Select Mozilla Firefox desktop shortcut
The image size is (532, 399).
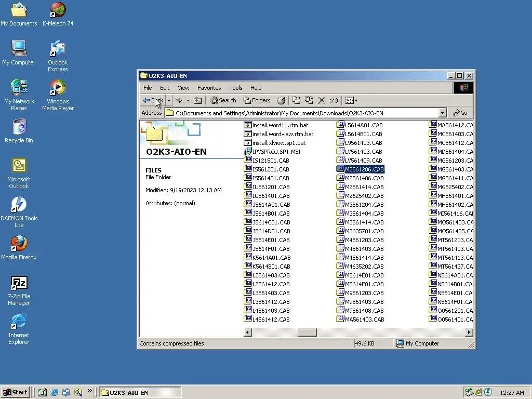pyautogui.click(x=19, y=248)
